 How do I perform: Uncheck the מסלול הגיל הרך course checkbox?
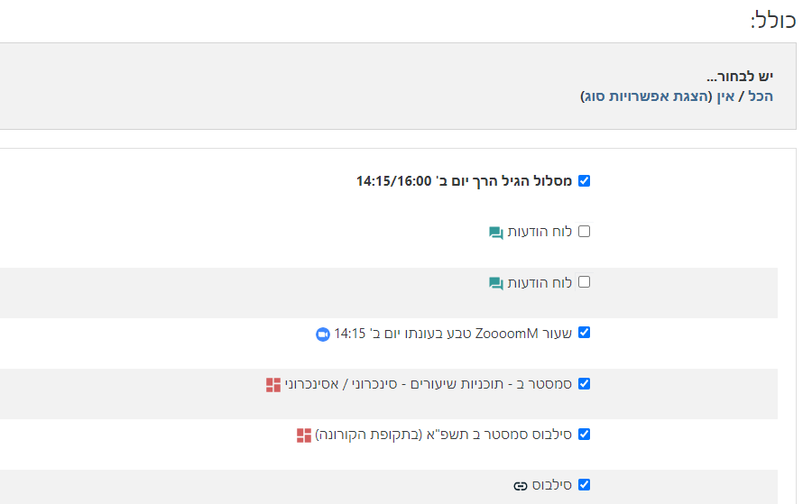point(584,181)
